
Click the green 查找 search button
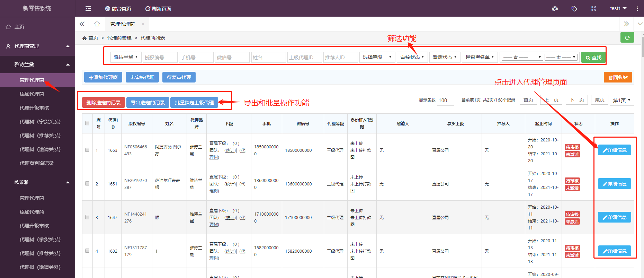pyautogui.click(x=593, y=58)
